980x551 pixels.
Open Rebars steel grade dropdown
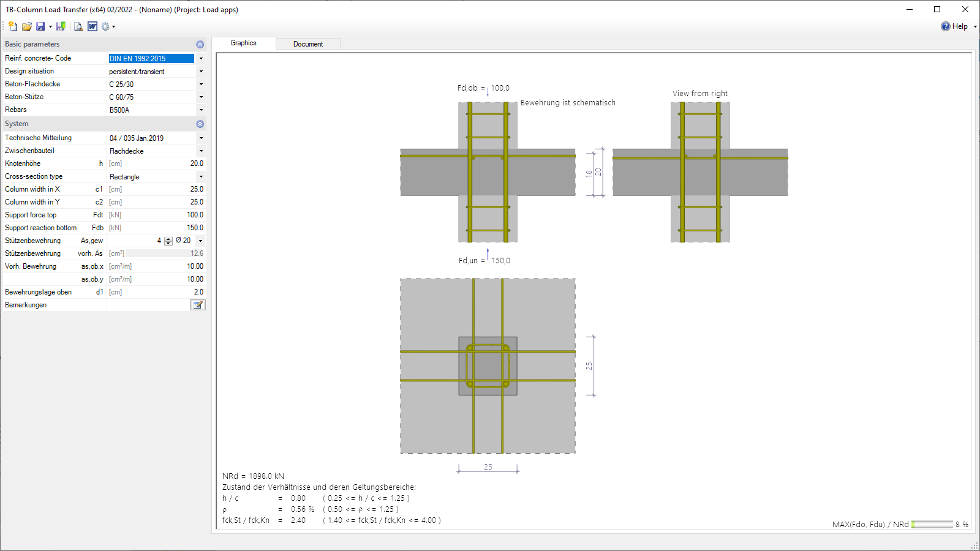pos(201,110)
